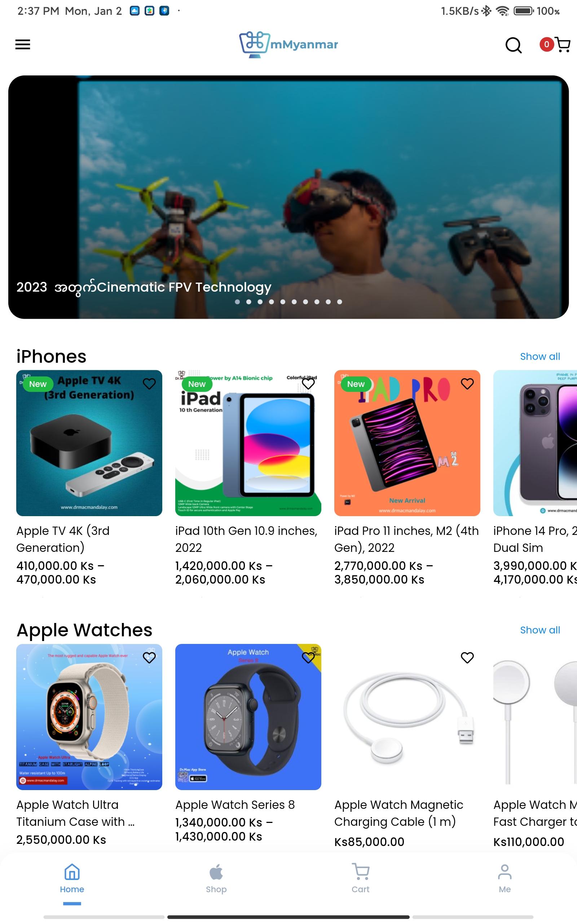
Task: Open the shopping cart icon in header
Action: tap(562, 45)
